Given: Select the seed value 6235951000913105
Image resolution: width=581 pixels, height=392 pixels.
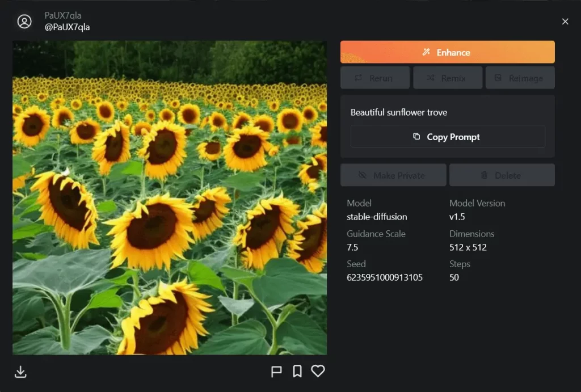Looking at the screenshot, I should (384, 277).
